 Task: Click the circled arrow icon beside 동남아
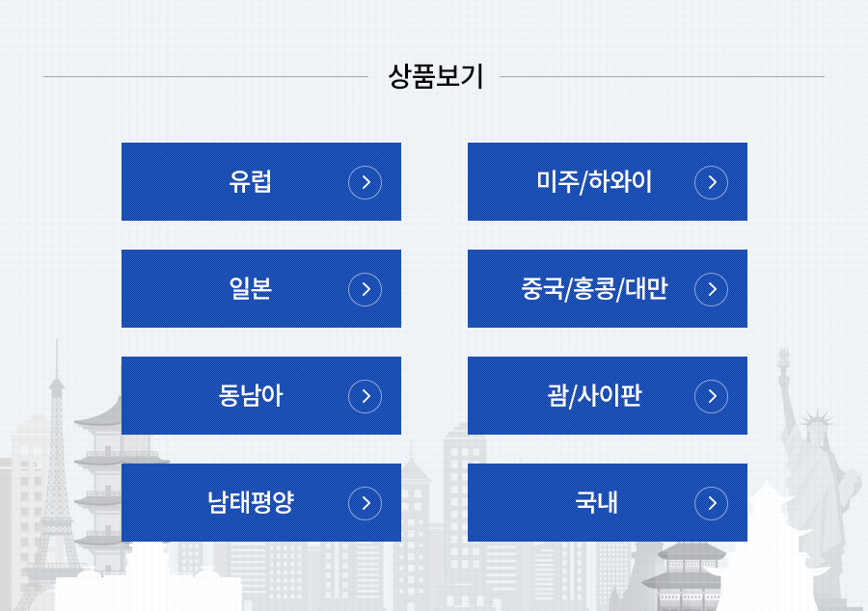coord(365,396)
